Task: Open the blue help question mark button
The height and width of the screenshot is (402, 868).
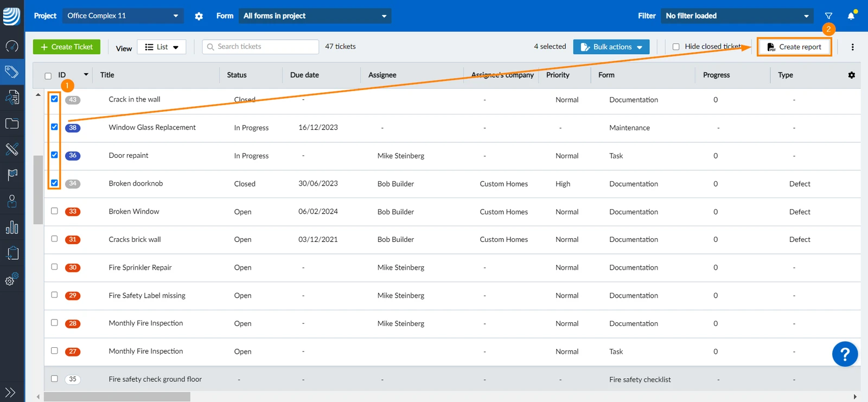Action: (845, 354)
